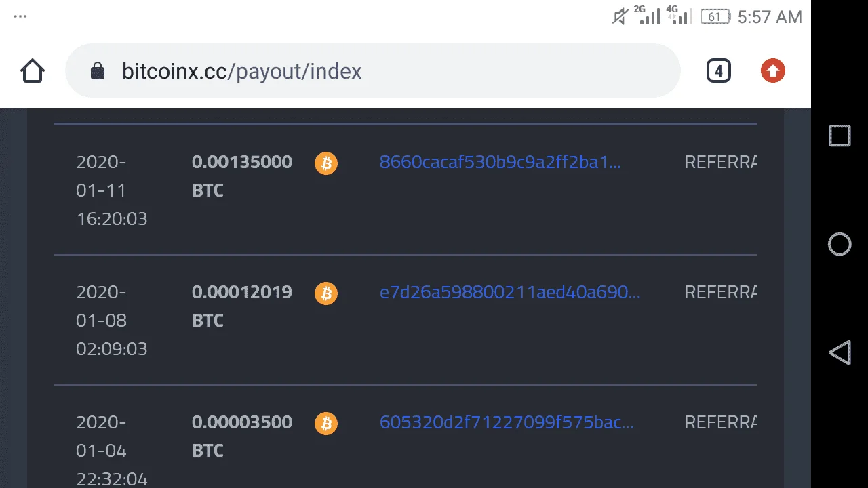
Task: Tap the REFERRAL label in the first row
Action: point(720,162)
